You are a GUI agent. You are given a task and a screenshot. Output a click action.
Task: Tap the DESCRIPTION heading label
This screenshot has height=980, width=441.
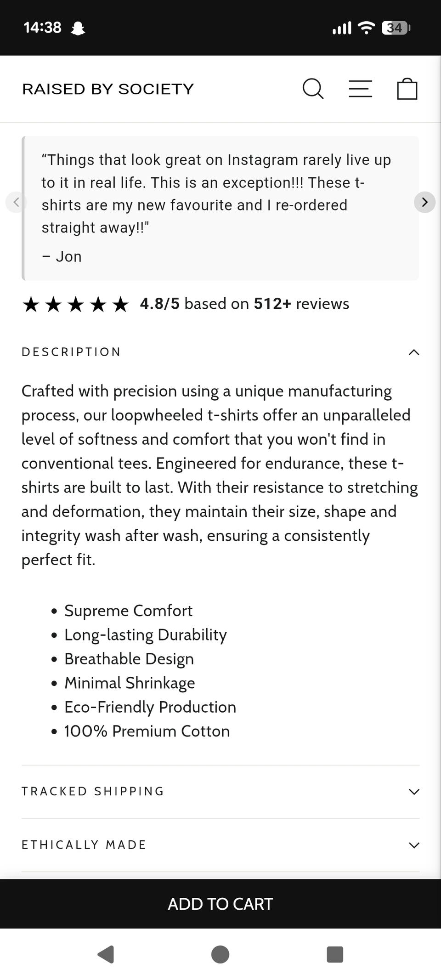tap(71, 352)
